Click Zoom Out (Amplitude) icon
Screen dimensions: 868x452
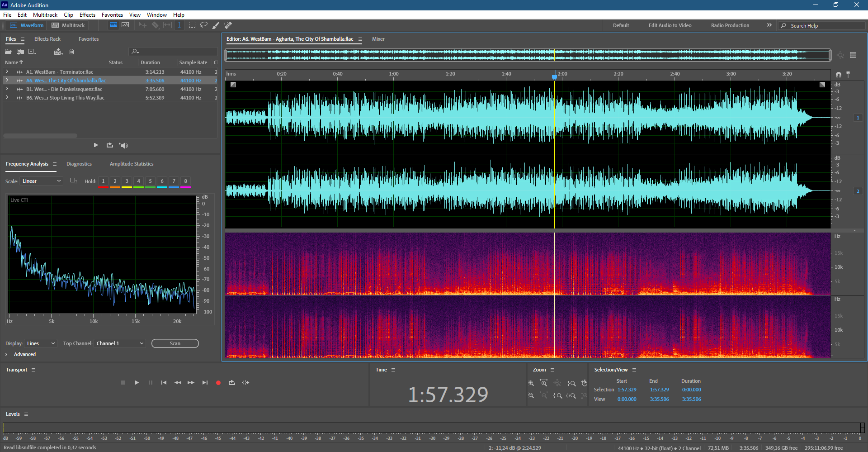coord(531,395)
